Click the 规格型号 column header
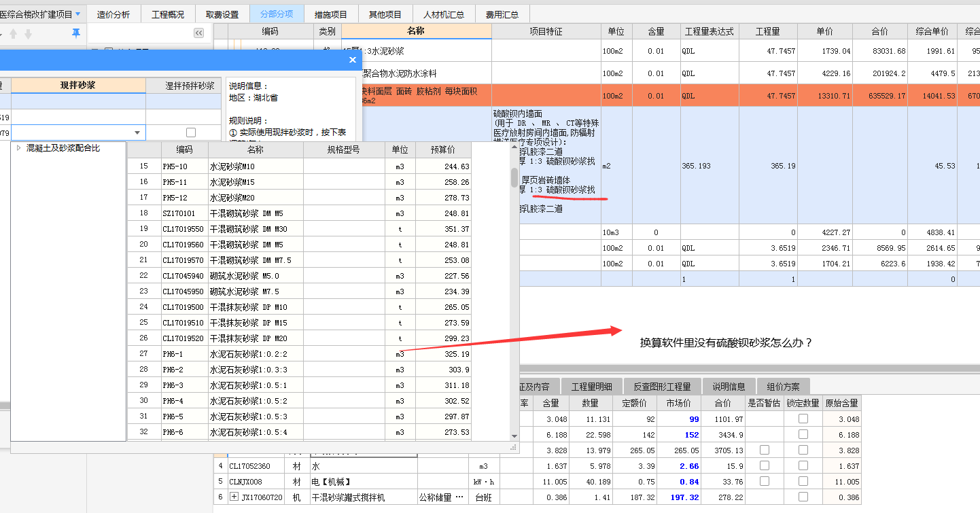The image size is (980, 513). click(343, 149)
